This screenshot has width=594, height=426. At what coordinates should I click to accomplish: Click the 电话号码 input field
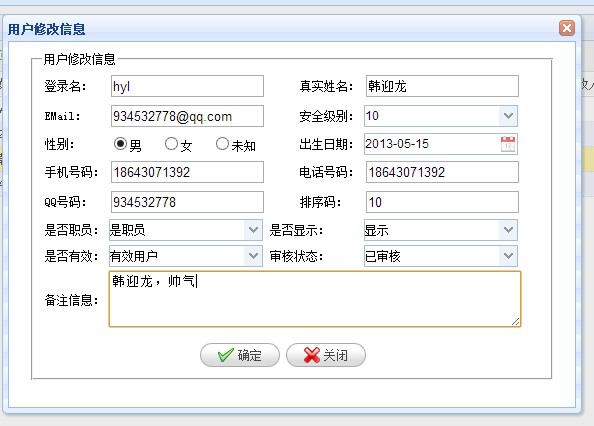click(x=442, y=172)
